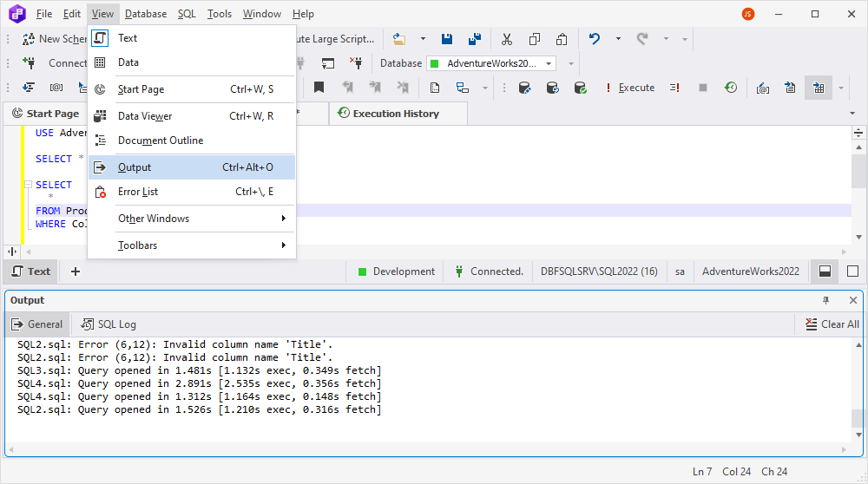Image resolution: width=868 pixels, height=484 pixels.
Task: Click the plus button beside Text tab
Action: click(76, 271)
